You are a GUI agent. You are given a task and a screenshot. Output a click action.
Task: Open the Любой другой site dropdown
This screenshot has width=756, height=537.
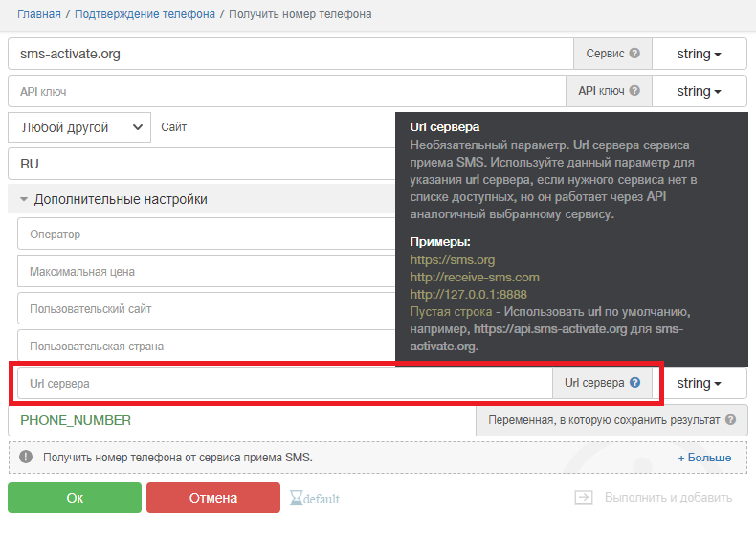point(79,127)
